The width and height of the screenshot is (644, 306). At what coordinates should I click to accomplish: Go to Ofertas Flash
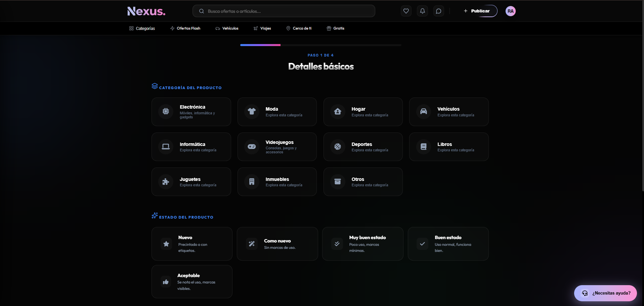(x=185, y=29)
